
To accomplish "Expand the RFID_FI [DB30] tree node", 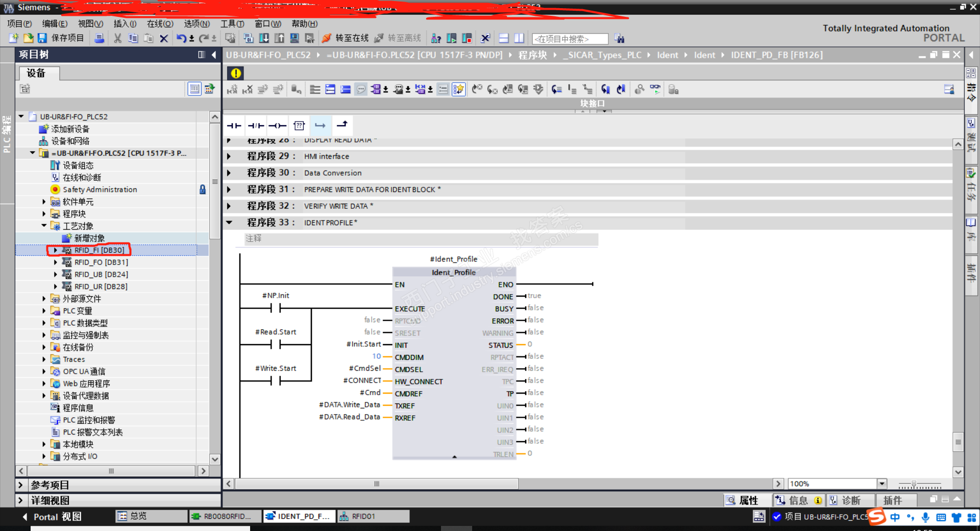I will (56, 250).
